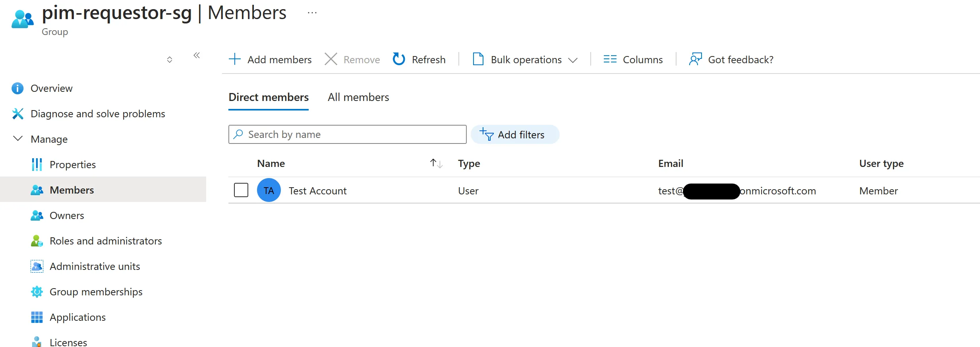Open Administrative units icon

pos(37,266)
